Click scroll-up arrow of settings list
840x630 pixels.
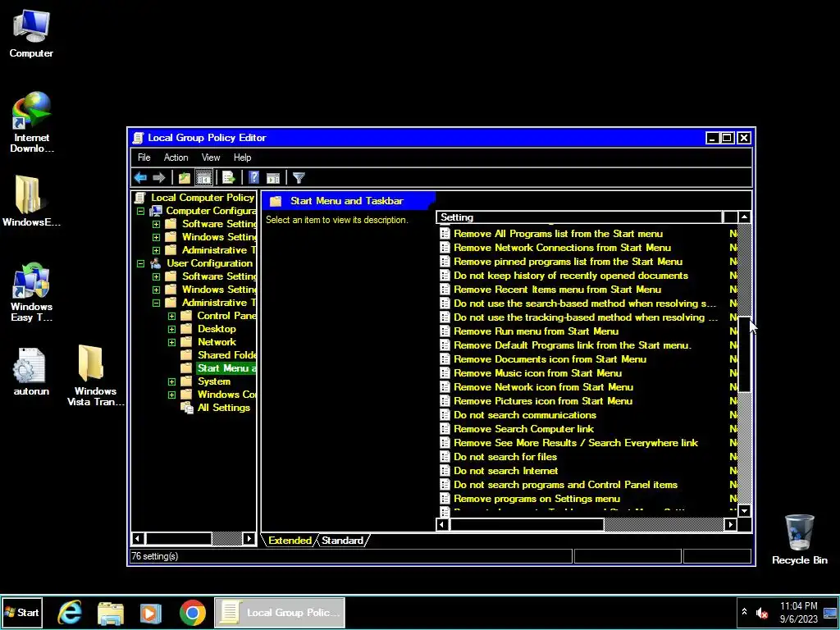coord(744,217)
